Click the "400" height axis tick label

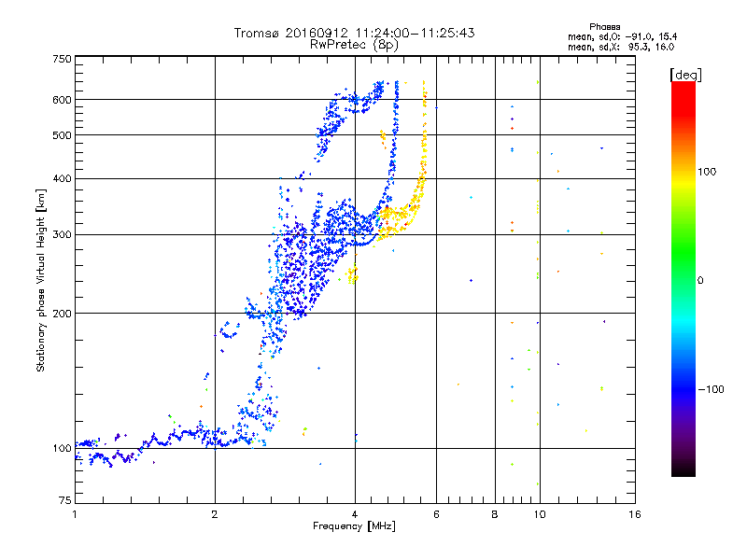point(63,178)
